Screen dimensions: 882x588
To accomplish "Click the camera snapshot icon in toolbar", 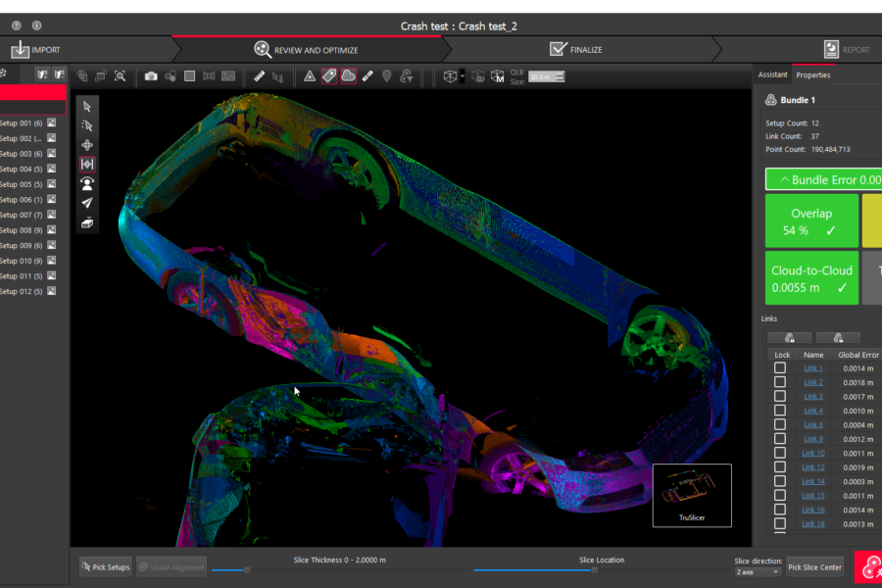I will 151,76.
